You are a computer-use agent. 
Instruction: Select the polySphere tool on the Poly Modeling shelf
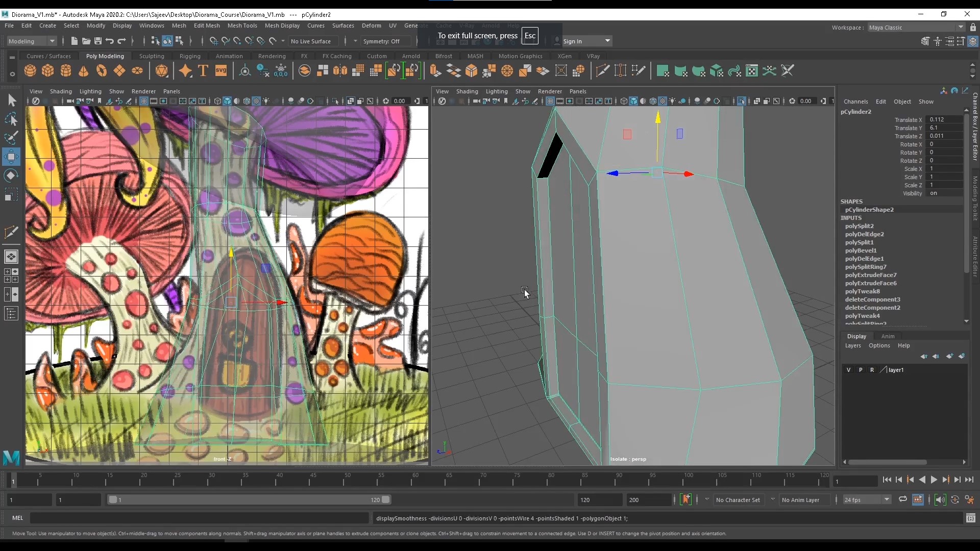pyautogui.click(x=30, y=70)
